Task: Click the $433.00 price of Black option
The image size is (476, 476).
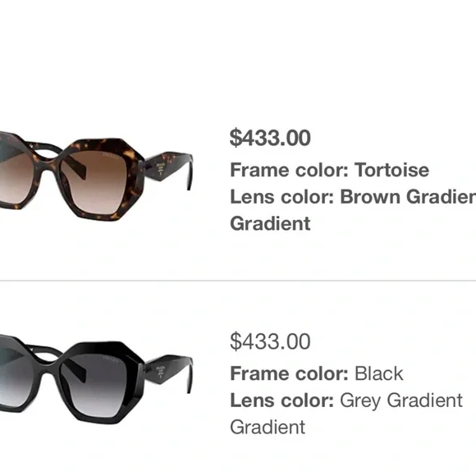Action: tap(270, 342)
